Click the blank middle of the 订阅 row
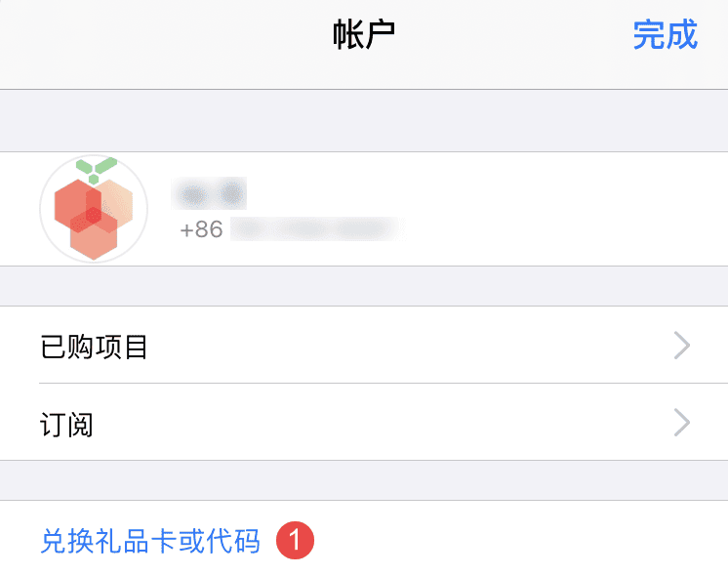This screenshot has height=575, width=728. pos(390,423)
